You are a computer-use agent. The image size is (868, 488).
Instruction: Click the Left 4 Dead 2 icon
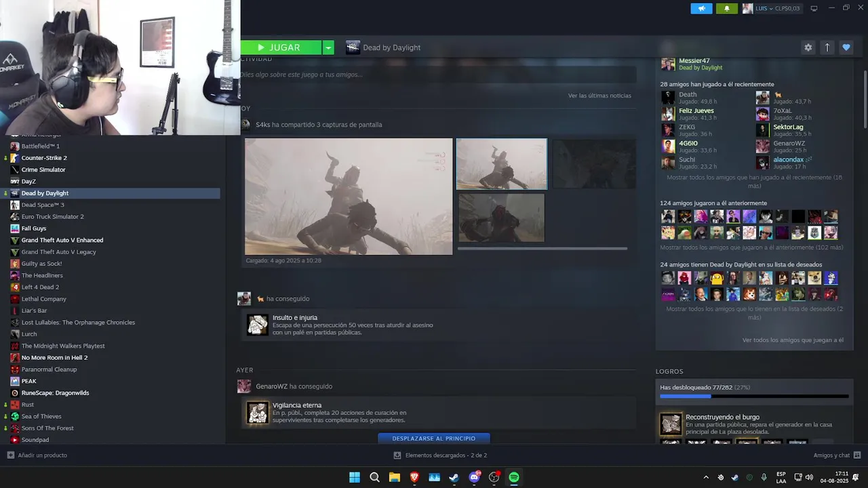tap(15, 287)
